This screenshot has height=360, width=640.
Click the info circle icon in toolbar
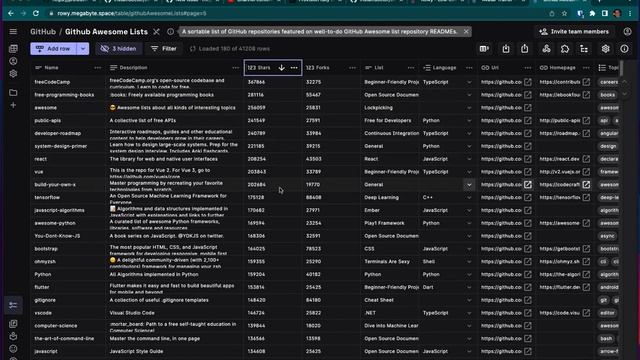(624, 49)
